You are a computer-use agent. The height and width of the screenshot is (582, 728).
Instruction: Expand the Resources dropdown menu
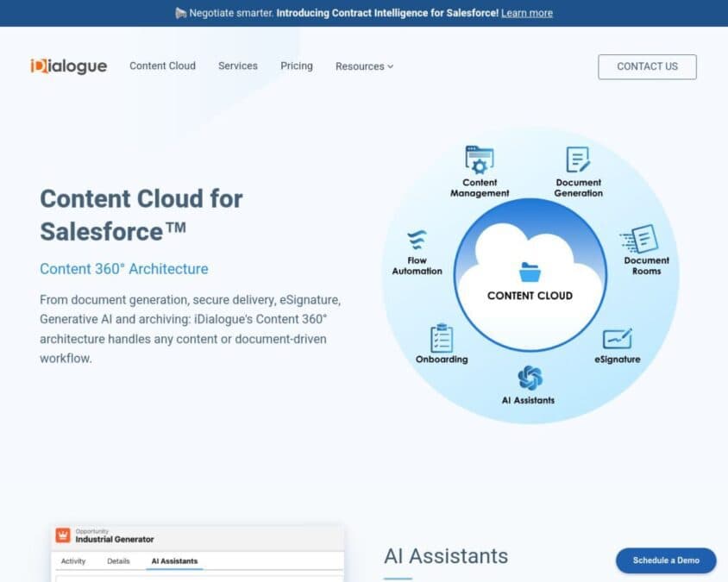click(x=365, y=66)
